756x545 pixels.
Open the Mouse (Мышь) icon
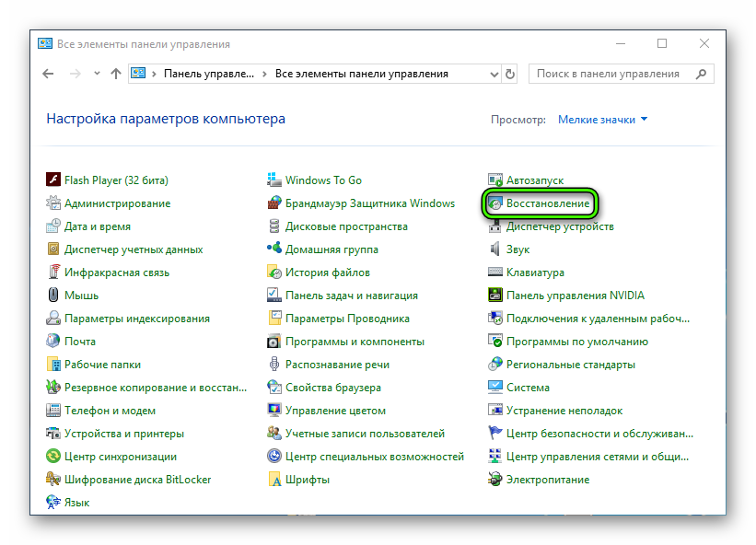click(53, 296)
